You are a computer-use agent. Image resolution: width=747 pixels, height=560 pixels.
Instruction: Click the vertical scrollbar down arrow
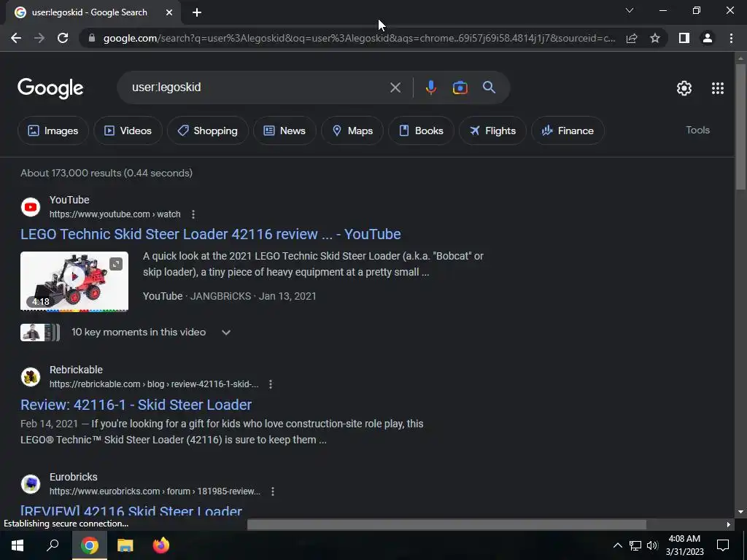click(740, 512)
